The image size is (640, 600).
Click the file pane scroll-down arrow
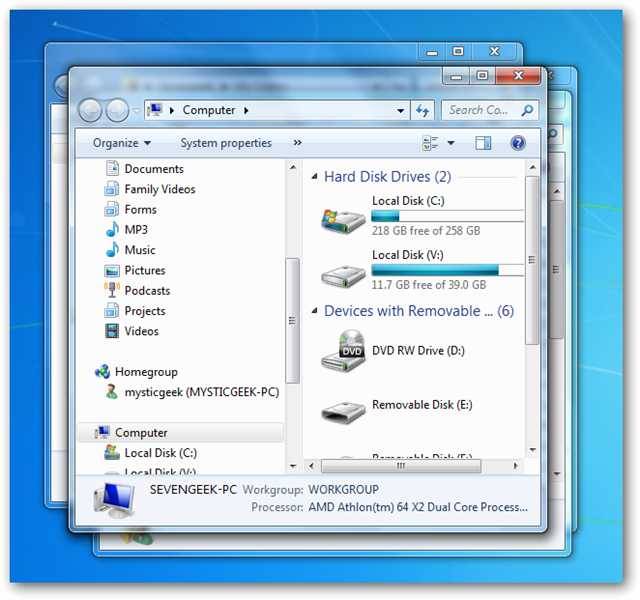pyautogui.click(x=532, y=450)
